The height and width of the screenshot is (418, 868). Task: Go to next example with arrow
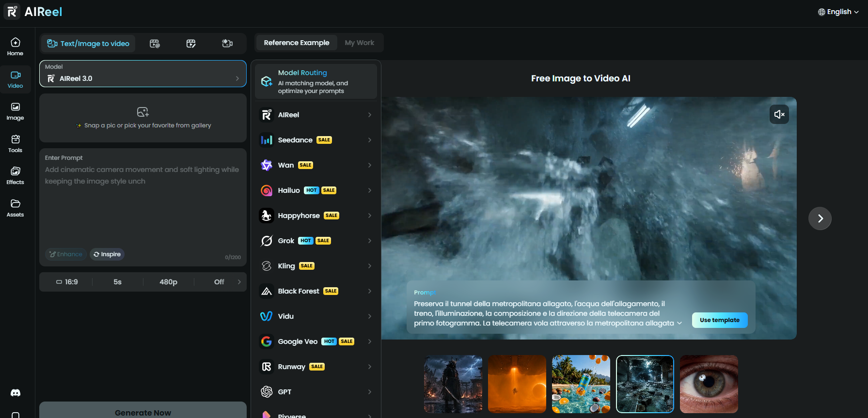[820, 218]
